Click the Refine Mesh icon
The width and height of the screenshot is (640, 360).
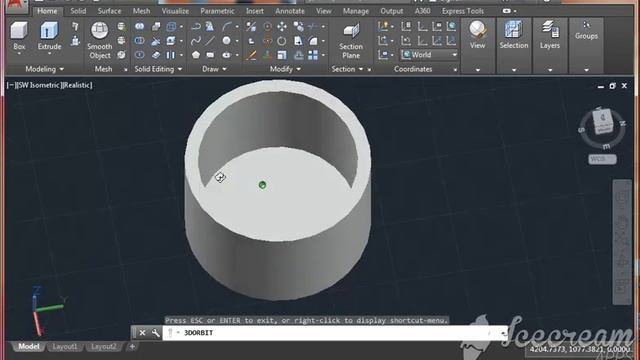[x=122, y=55]
